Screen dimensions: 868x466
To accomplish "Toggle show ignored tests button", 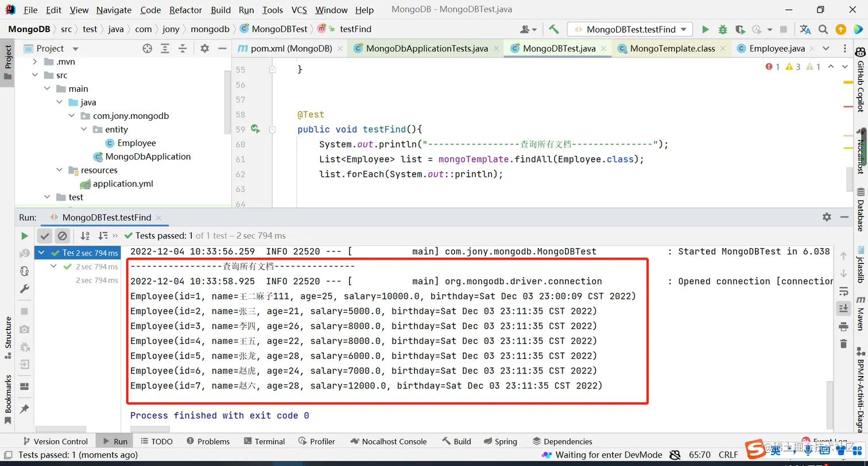I will pos(63,236).
